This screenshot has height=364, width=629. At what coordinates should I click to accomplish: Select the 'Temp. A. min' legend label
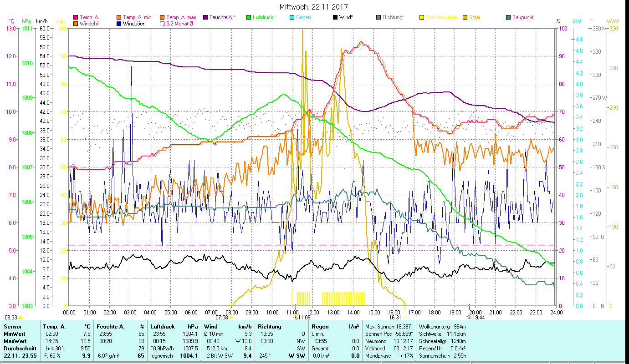tap(138, 17)
